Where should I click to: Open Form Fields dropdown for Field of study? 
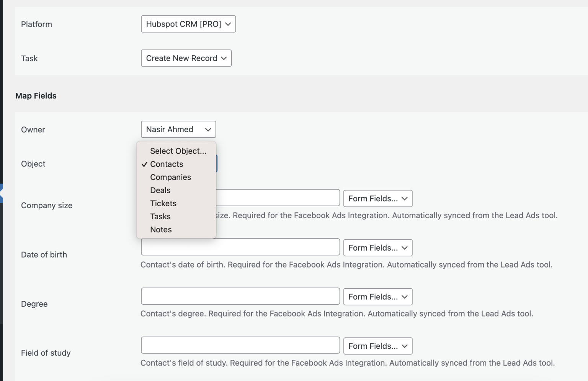tap(377, 346)
